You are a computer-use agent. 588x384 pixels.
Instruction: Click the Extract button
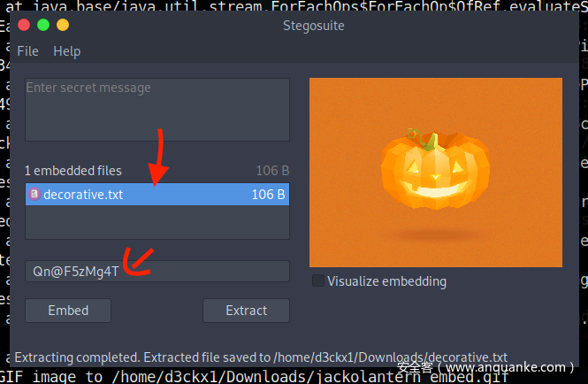[x=247, y=311]
